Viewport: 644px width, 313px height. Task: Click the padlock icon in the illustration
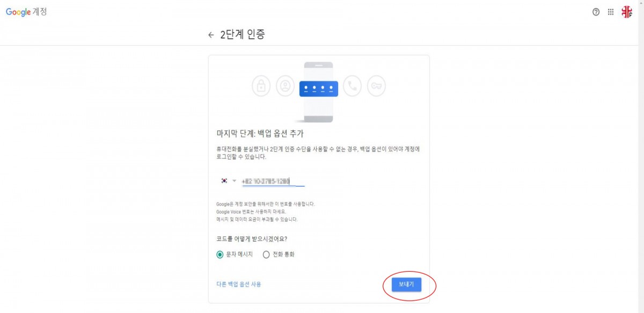(261, 86)
